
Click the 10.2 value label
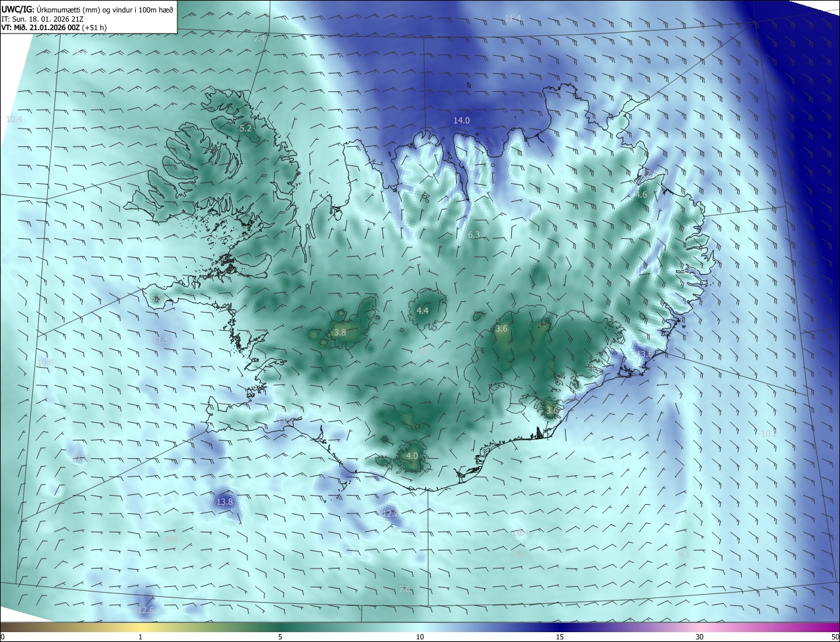coord(769,433)
